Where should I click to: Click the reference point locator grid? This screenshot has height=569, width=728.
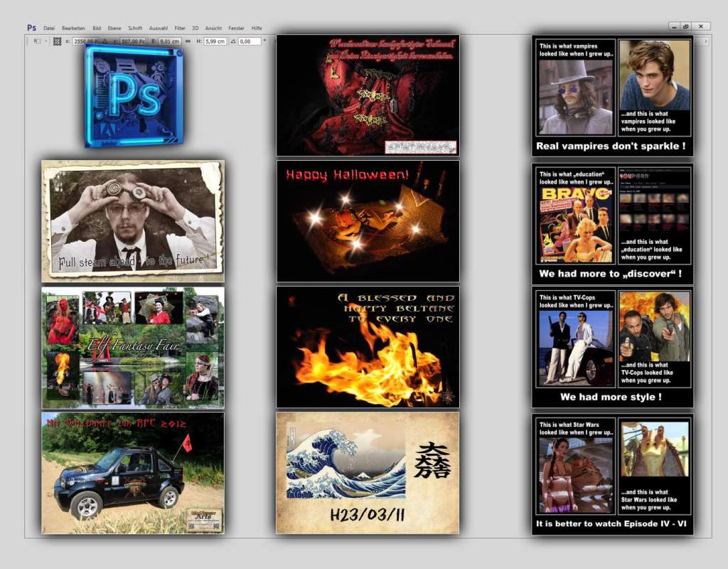(57, 42)
